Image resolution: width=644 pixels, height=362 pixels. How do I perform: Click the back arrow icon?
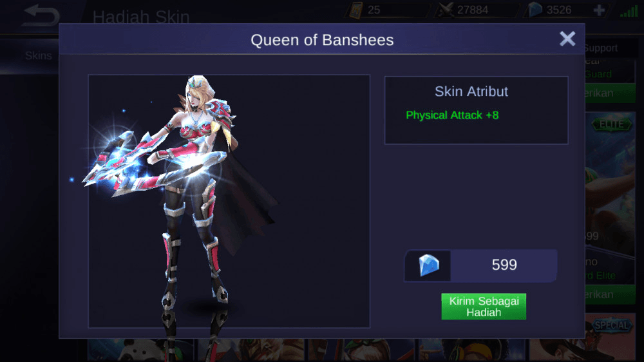coord(41,16)
